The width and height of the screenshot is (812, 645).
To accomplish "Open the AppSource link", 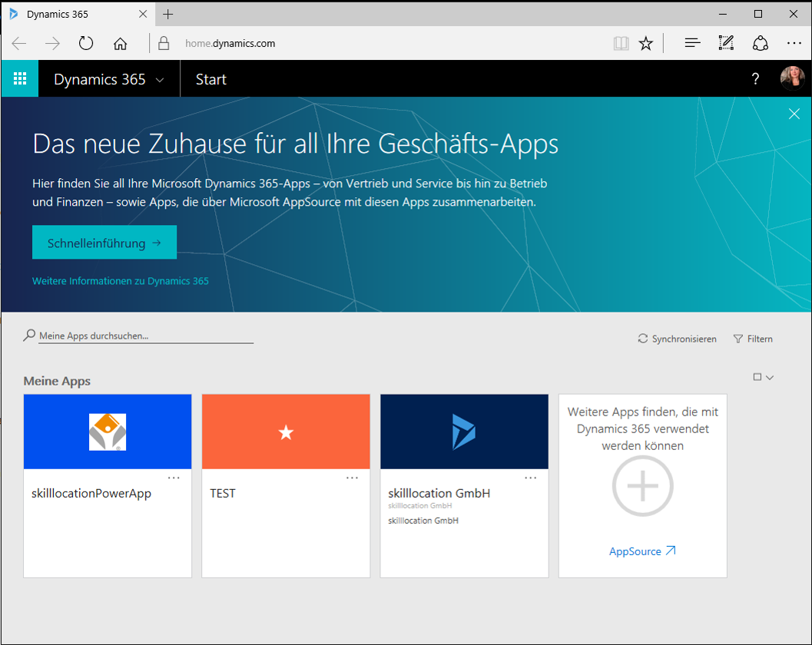I will pyautogui.click(x=642, y=551).
